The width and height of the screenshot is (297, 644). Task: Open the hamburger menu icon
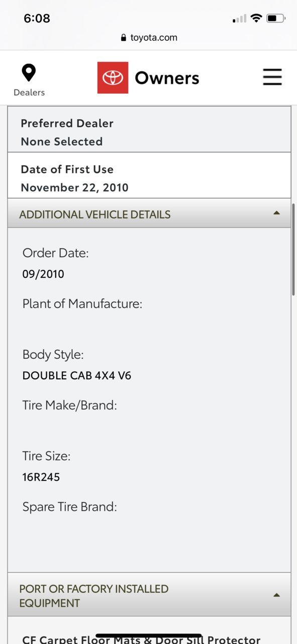click(x=272, y=77)
